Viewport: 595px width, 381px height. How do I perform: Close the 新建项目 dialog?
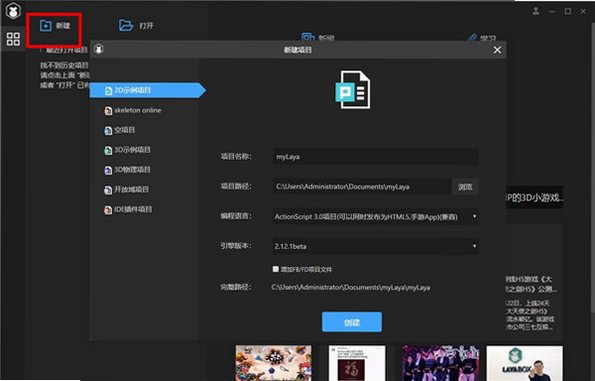497,50
